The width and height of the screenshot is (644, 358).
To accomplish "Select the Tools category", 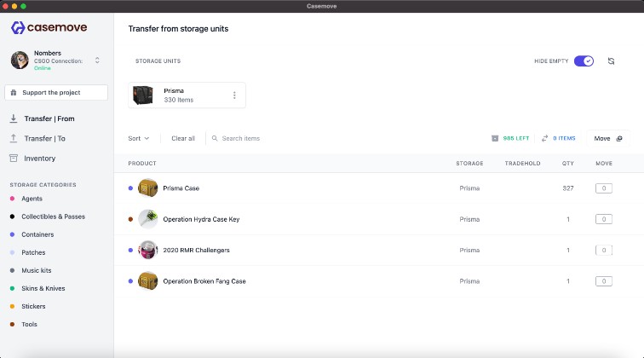I will point(29,324).
